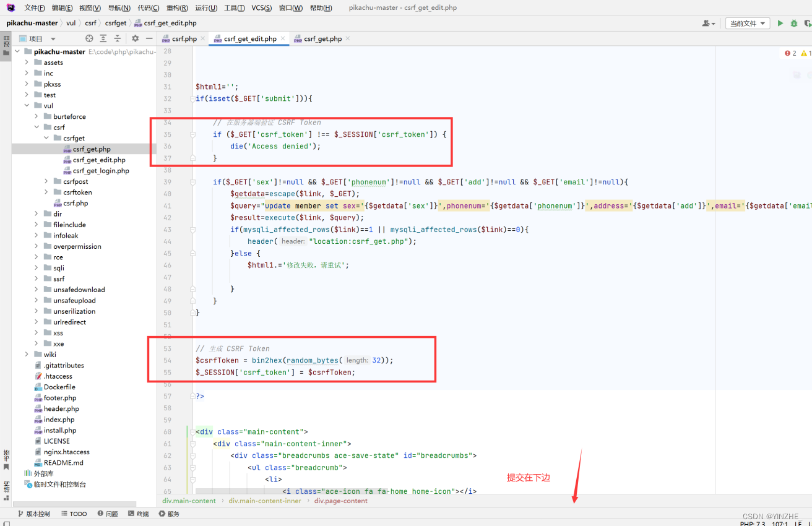Click the vul breadcrumb in navigation bar
812x526 pixels.
(x=71, y=23)
